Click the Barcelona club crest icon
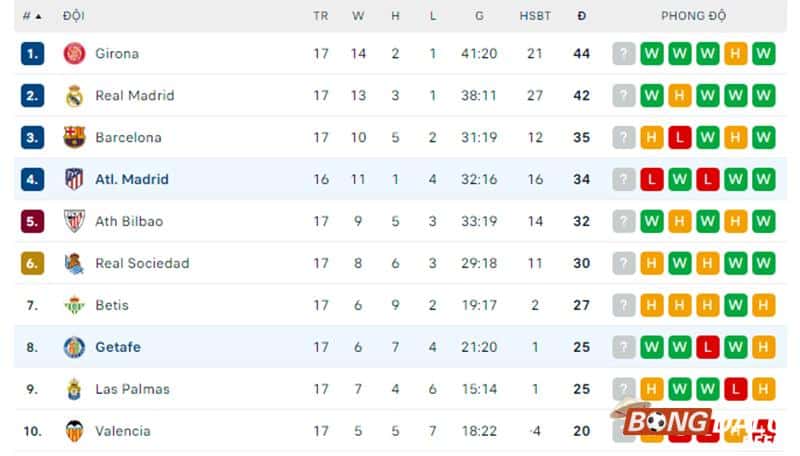The height and width of the screenshot is (456, 800). [74, 138]
